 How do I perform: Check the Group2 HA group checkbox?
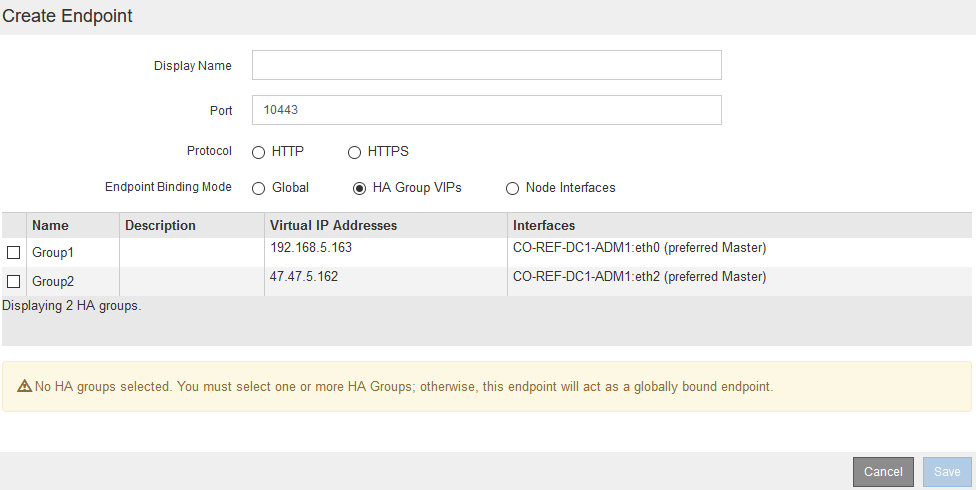click(x=14, y=281)
